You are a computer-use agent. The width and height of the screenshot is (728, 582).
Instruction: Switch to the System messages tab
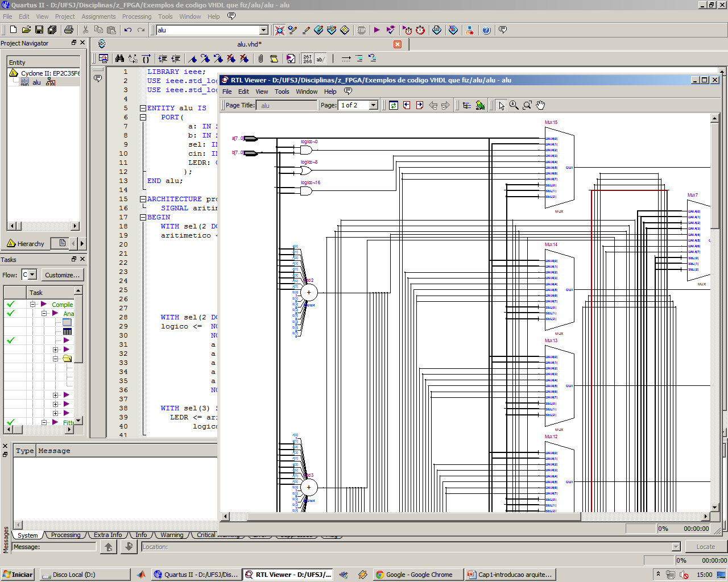click(27, 535)
